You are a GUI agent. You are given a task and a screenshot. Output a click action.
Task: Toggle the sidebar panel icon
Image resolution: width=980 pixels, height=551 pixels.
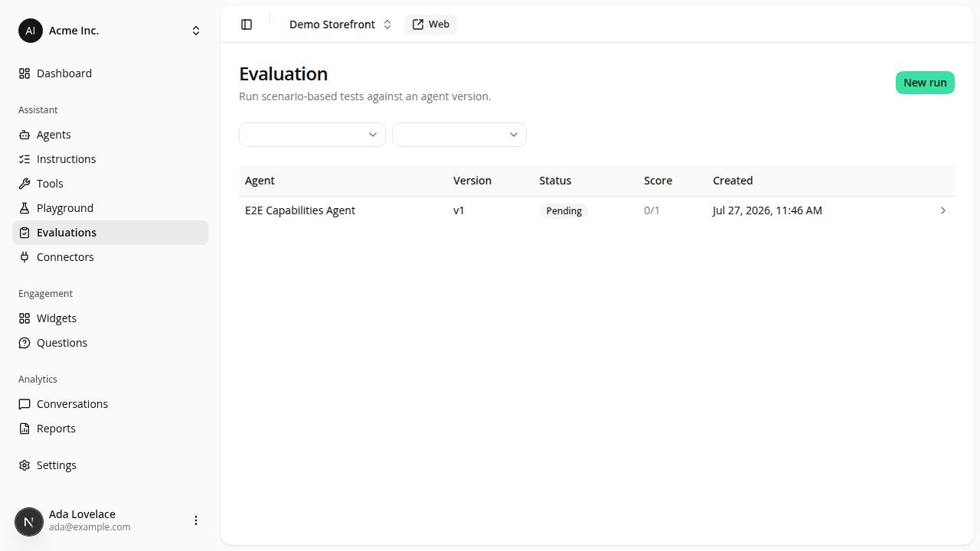(247, 24)
